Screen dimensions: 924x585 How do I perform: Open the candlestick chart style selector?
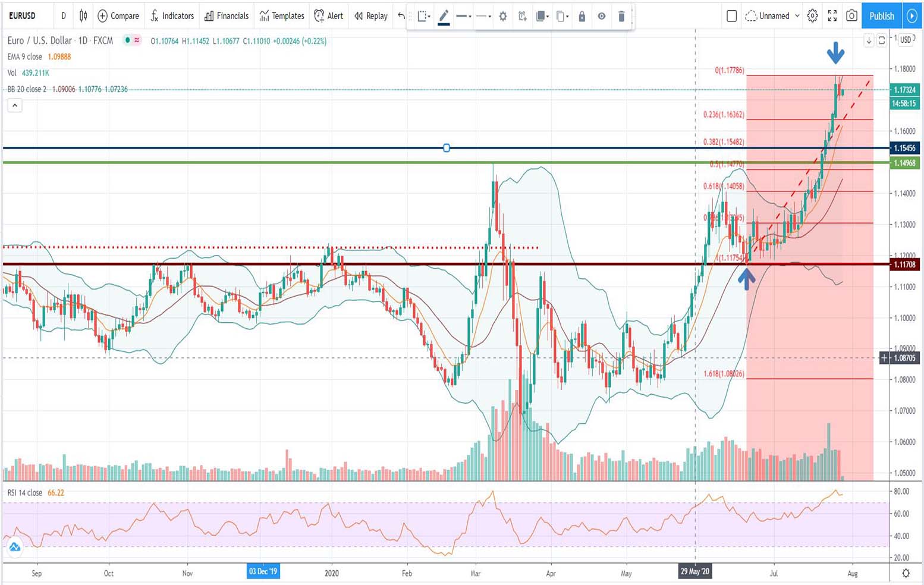click(83, 16)
